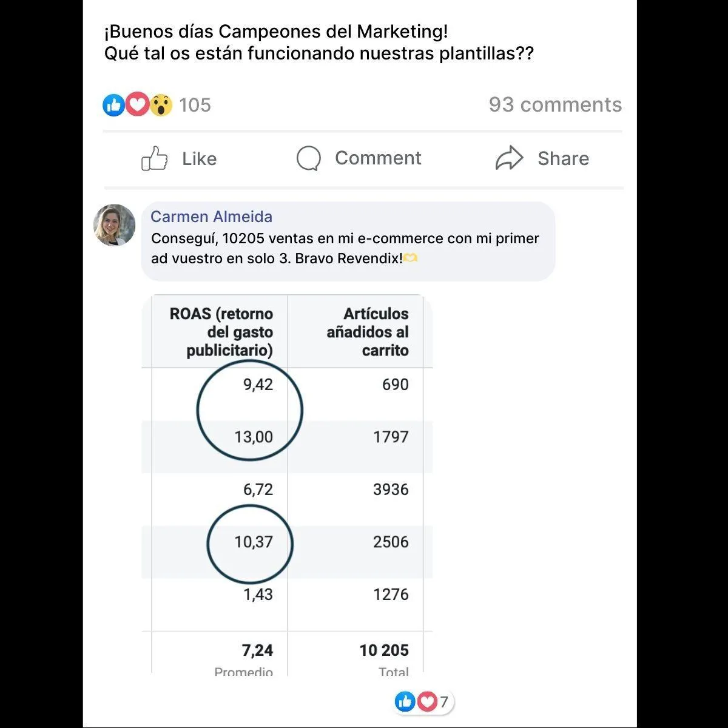Open the 93 comments link
This screenshot has width=728, height=728.
point(555,104)
